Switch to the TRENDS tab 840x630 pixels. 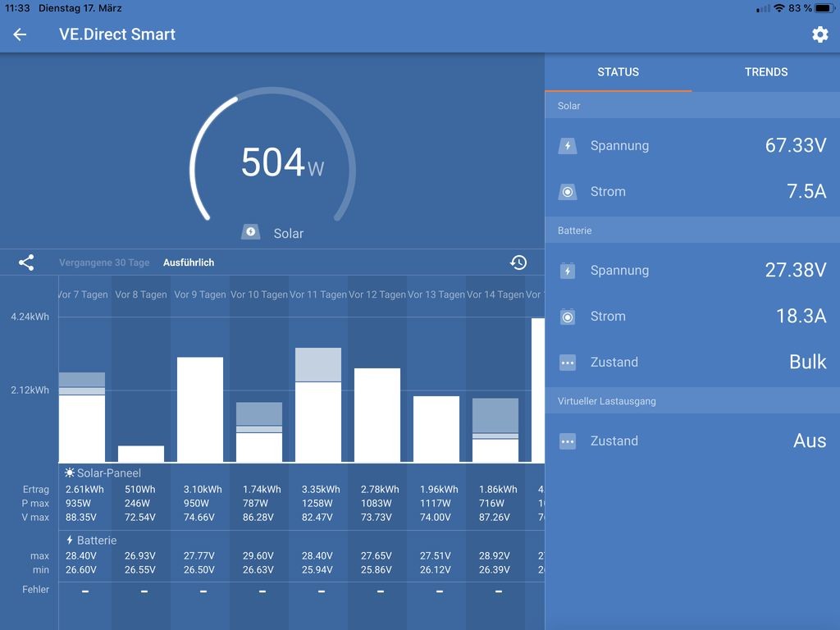766,72
